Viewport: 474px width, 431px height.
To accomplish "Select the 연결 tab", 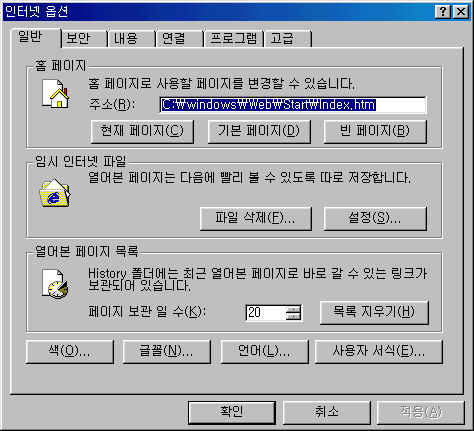I will [x=179, y=39].
